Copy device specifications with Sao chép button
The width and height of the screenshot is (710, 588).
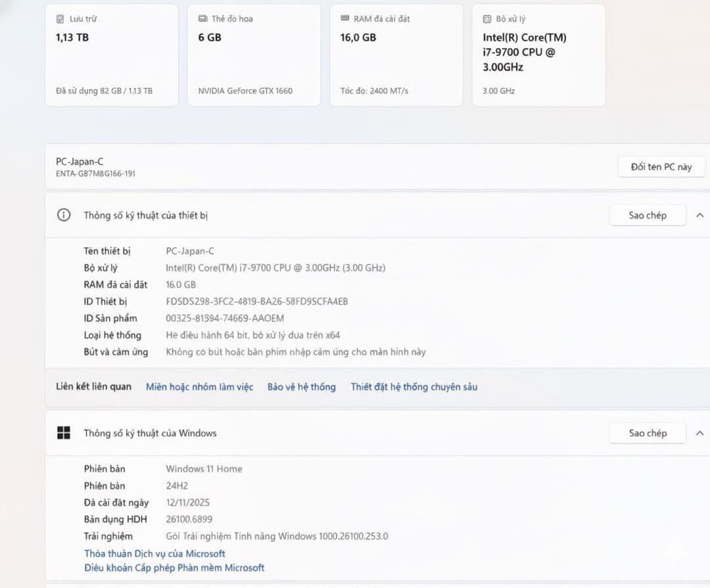point(648,215)
